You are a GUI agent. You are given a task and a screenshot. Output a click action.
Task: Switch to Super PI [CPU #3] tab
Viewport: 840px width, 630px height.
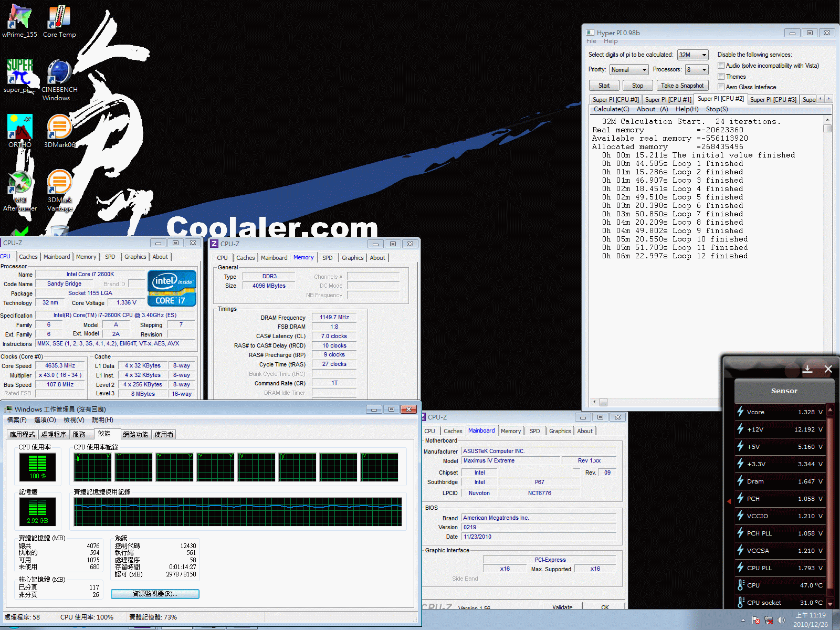pyautogui.click(x=773, y=99)
